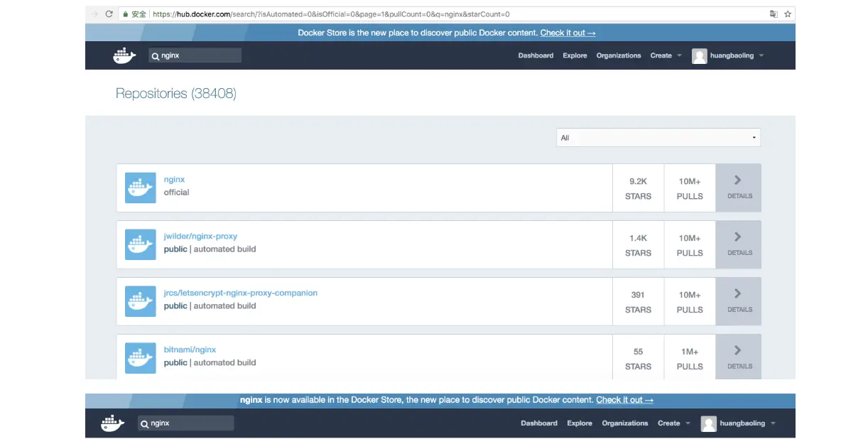Click the huangbaoling username in top navbar
The height and width of the screenshot is (439, 868).
732,55
